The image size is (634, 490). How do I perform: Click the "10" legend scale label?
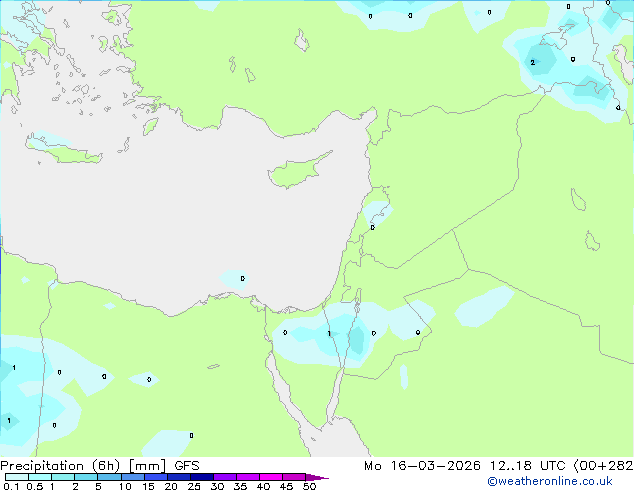125,486
